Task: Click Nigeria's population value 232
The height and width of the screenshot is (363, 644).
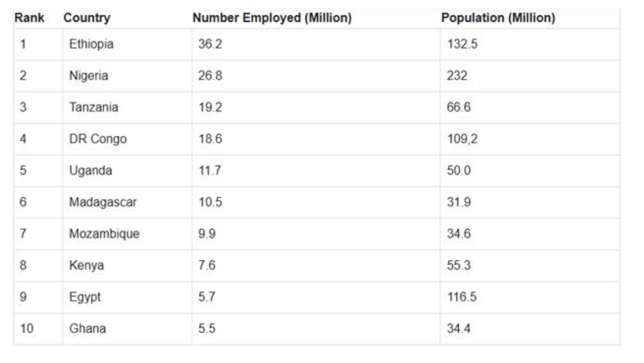Action: (x=457, y=76)
